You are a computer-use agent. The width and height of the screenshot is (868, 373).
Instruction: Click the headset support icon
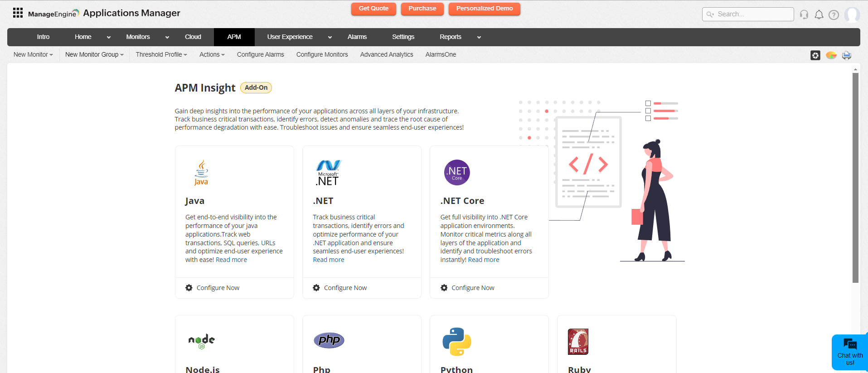(804, 15)
